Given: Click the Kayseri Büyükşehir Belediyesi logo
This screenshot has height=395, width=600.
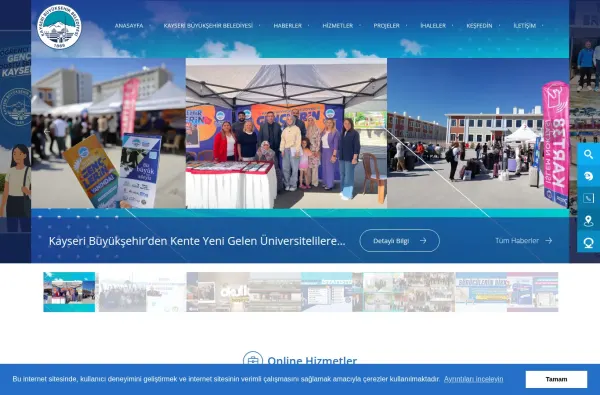Looking at the screenshot, I should [x=59, y=27].
